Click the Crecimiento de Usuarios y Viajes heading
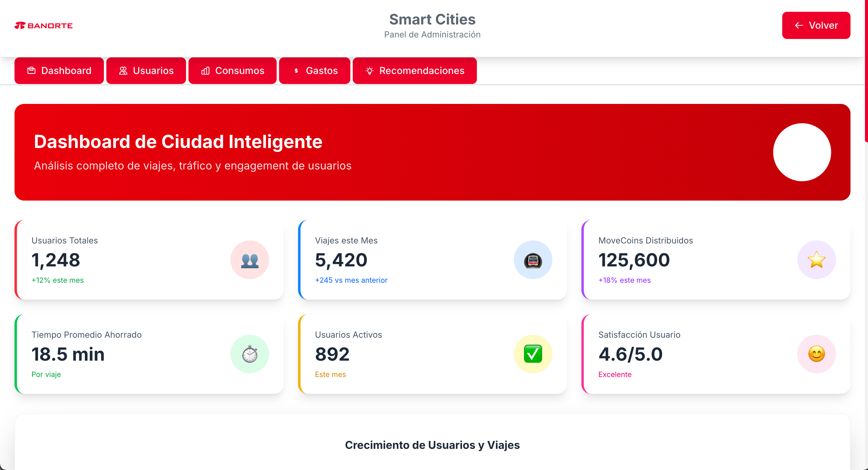The image size is (868, 470). [432, 445]
